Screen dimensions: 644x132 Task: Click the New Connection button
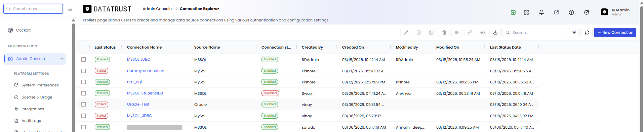615,32
